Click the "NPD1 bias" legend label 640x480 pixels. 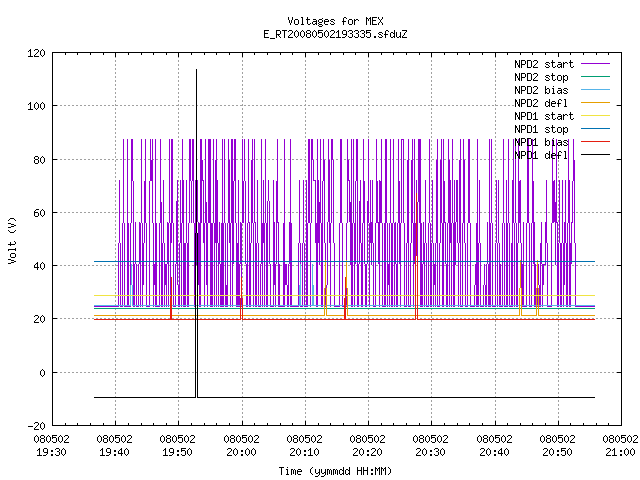click(x=541, y=142)
